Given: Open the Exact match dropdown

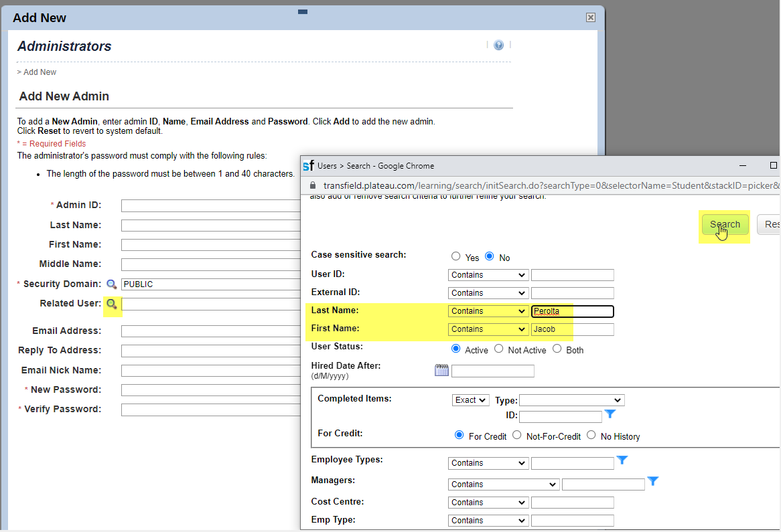Looking at the screenshot, I should [x=470, y=400].
